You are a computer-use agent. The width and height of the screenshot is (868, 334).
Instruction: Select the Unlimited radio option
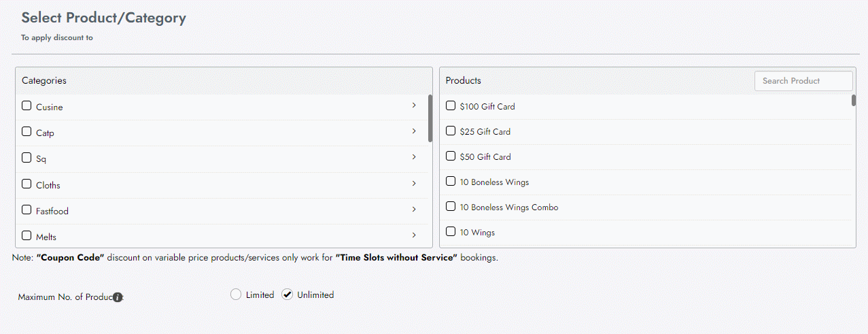[x=288, y=295]
